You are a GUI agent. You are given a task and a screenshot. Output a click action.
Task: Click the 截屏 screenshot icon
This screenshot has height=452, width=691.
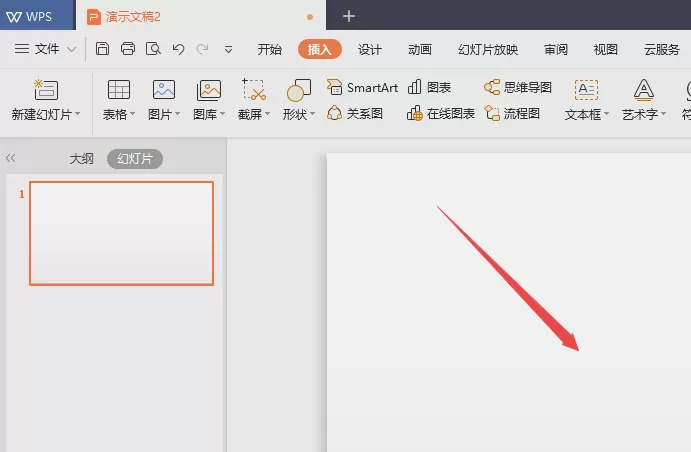point(254,90)
